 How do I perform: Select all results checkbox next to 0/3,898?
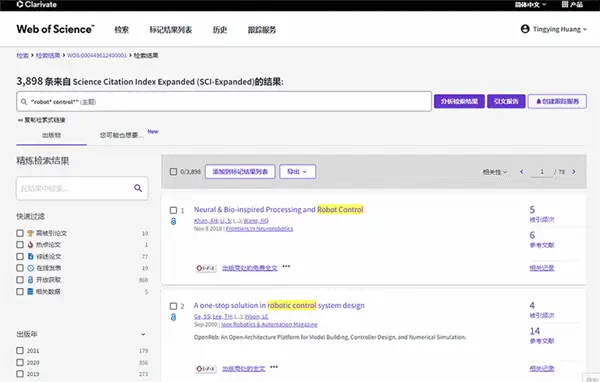[173, 171]
